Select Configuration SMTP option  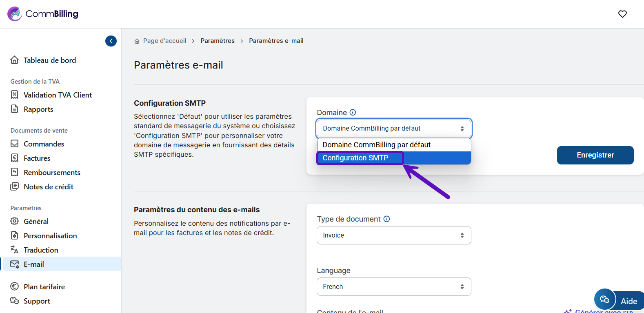[355, 158]
